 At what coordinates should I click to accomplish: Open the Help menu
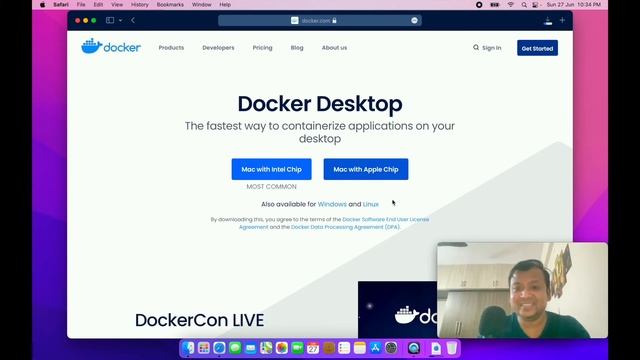pos(225,4)
